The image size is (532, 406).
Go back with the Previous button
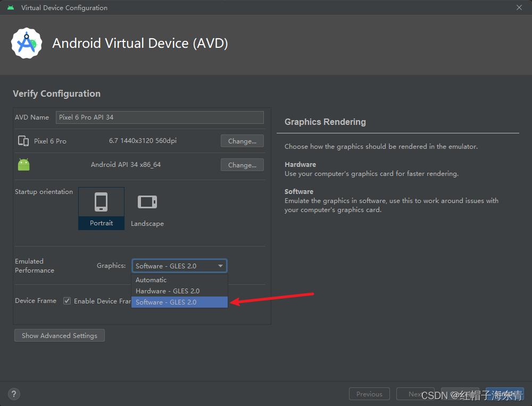click(369, 394)
